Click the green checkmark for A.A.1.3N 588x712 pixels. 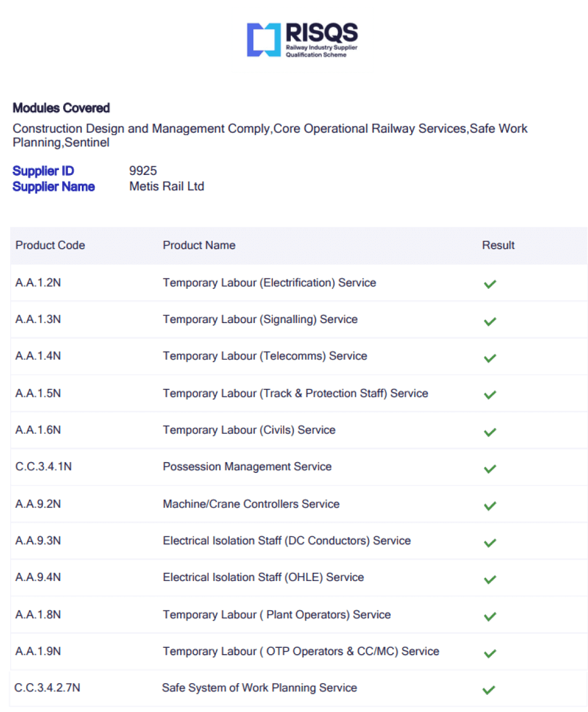tap(490, 320)
